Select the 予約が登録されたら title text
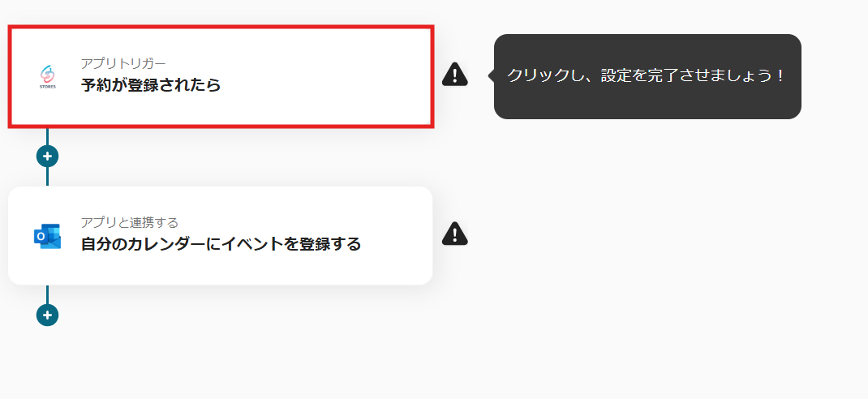 (151, 84)
